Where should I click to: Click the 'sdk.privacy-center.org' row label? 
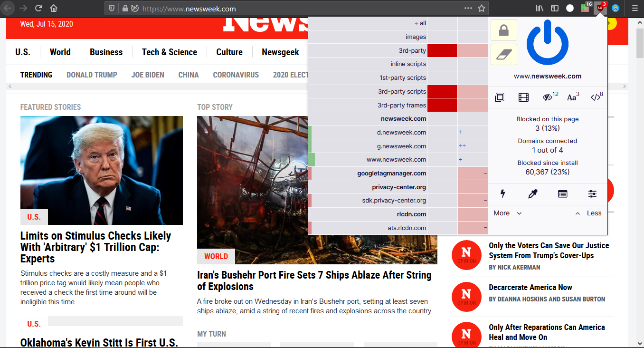[368, 201]
